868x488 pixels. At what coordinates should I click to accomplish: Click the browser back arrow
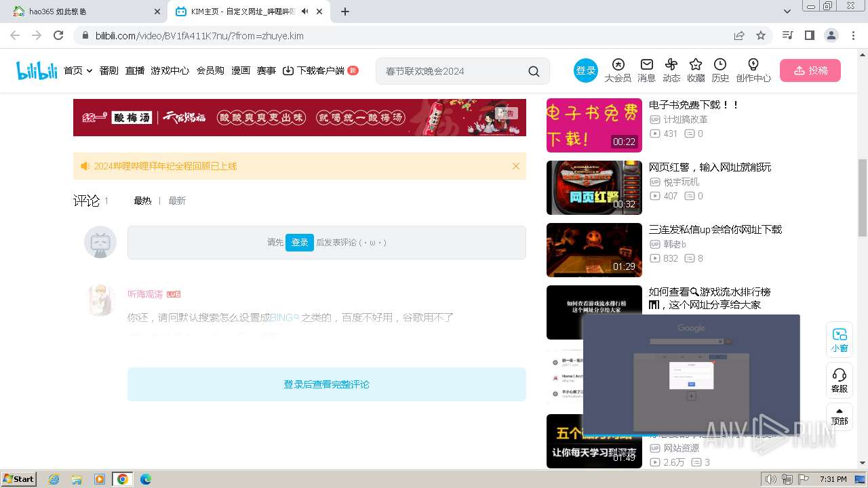click(x=15, y=35)
